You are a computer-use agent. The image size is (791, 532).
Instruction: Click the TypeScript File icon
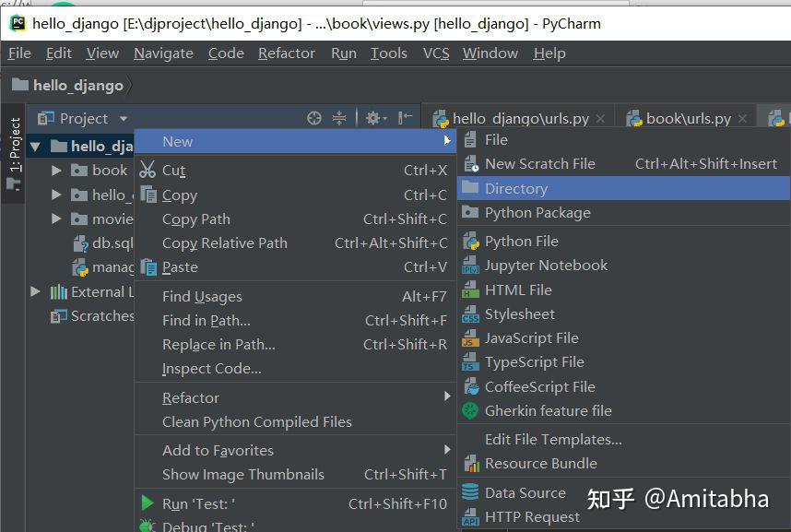point(470,362)
